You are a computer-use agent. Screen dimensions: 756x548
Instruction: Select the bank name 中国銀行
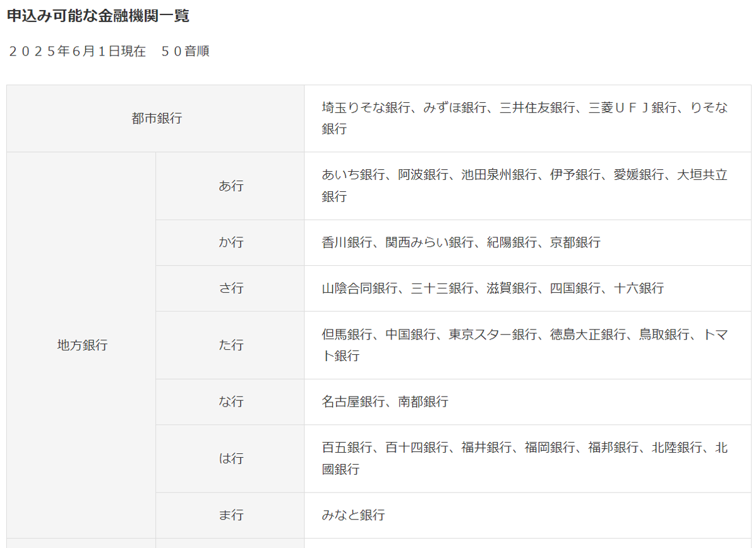[x=411, y=334]
